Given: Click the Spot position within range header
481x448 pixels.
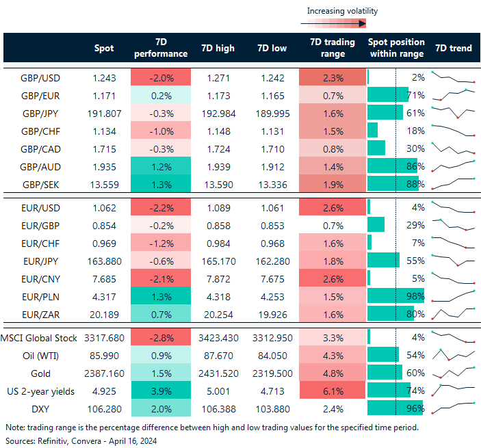Looking at the screenshot, I should (396, 48).
